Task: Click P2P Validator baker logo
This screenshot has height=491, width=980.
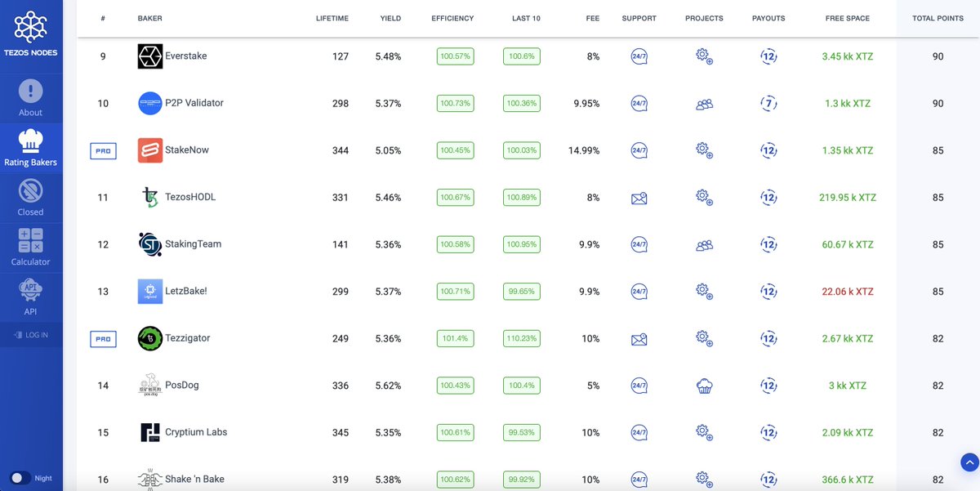Action: click(x=150, y=104)
